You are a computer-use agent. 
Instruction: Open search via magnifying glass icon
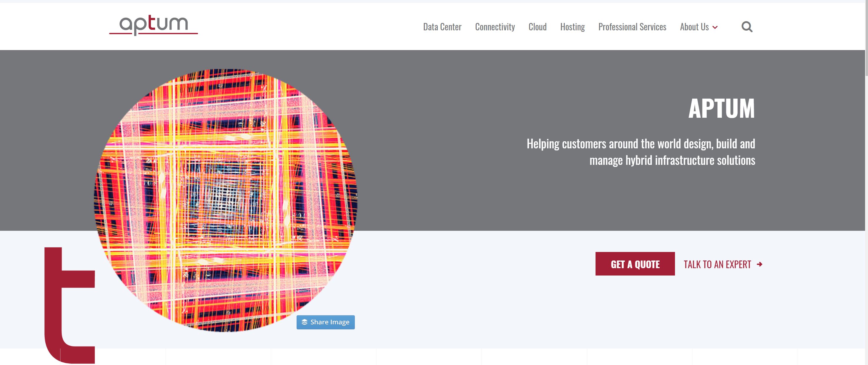pos(747,26)
